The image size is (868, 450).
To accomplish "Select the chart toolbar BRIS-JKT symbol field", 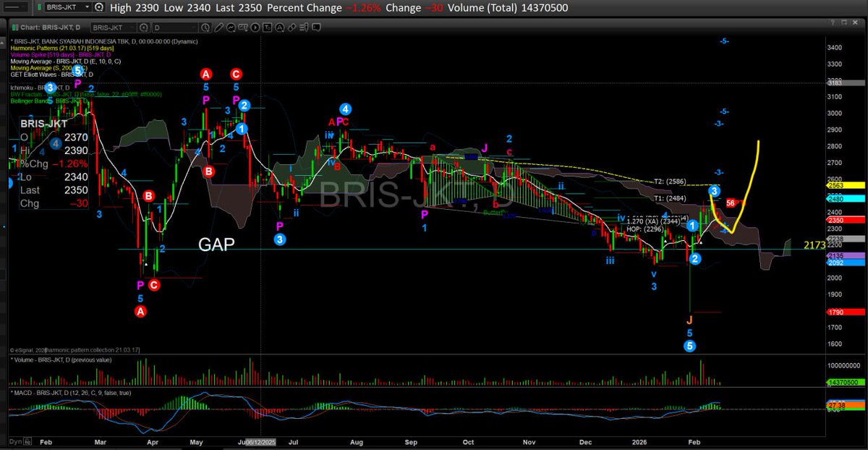I will (x=113, y=27).
